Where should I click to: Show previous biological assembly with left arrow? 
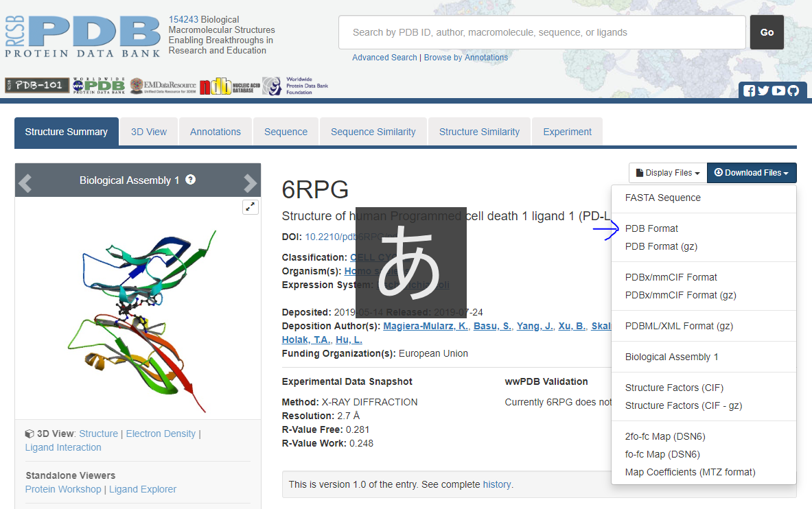(x=25, y=182)
